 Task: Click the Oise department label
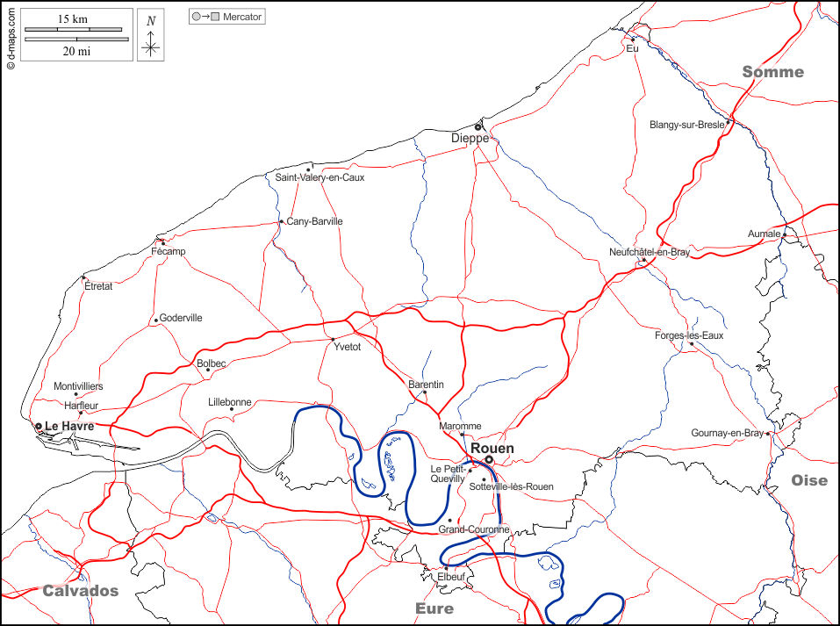point(809,480)
